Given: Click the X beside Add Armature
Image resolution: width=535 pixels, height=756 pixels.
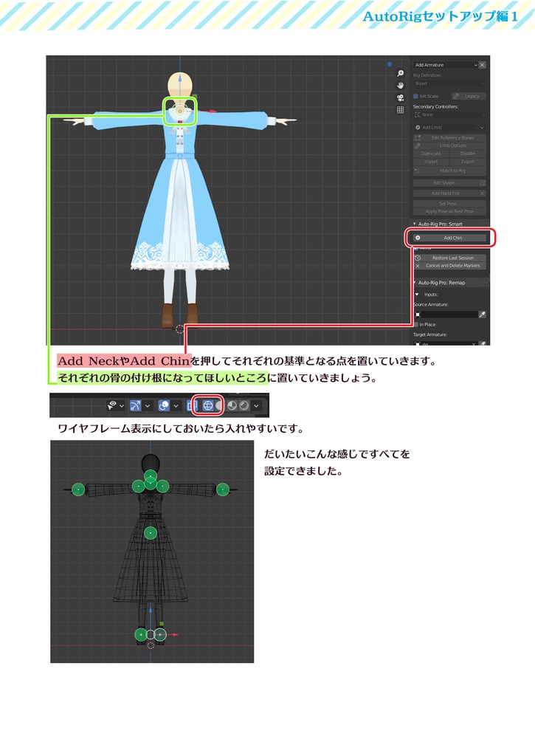Looking at the screenshot, I should tap(482, 65).
